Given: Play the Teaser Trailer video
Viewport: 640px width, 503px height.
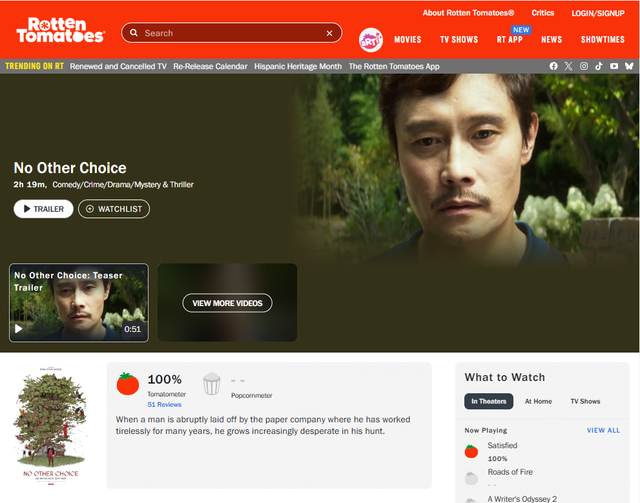Looking at the screenshot, I should [79, 303].
